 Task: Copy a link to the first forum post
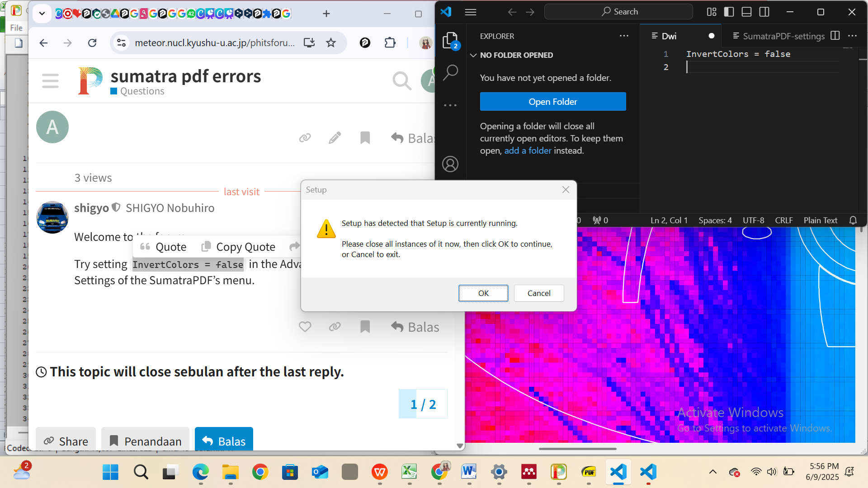click(304, 138)
